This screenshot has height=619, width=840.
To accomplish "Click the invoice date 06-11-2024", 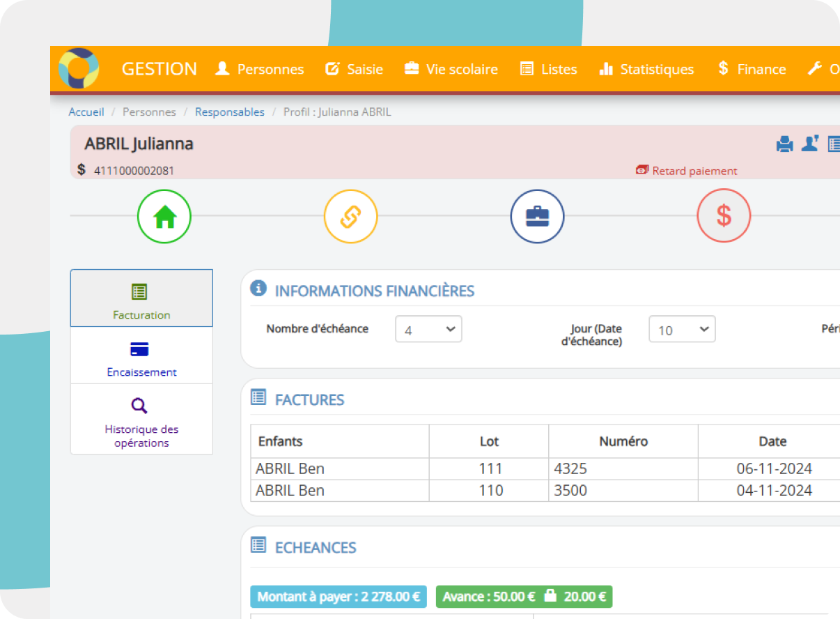I will [775, 468].
